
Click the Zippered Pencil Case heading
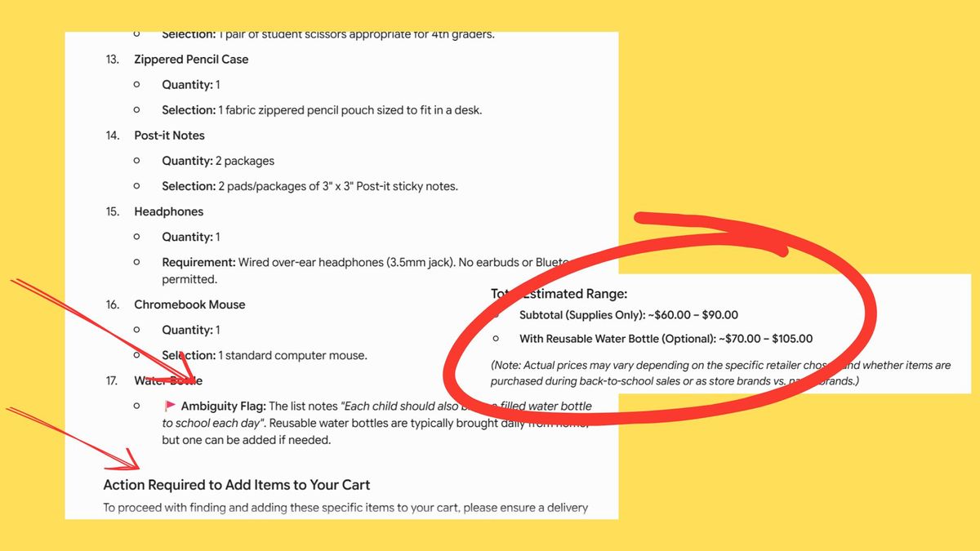pos(191,60)
